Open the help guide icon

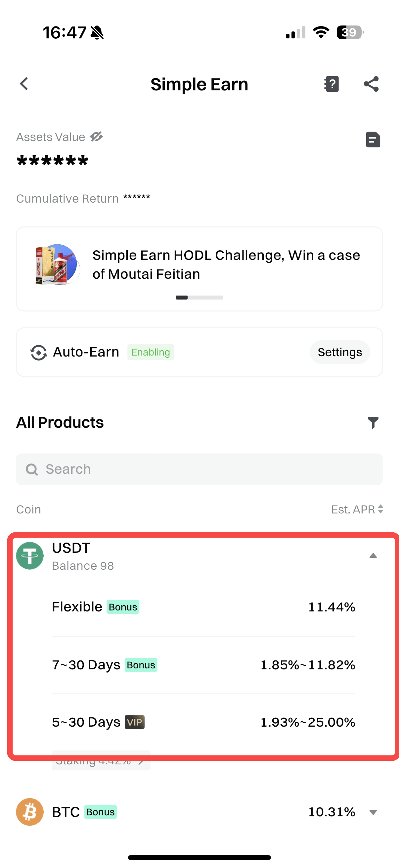click(x=331, y=84)
